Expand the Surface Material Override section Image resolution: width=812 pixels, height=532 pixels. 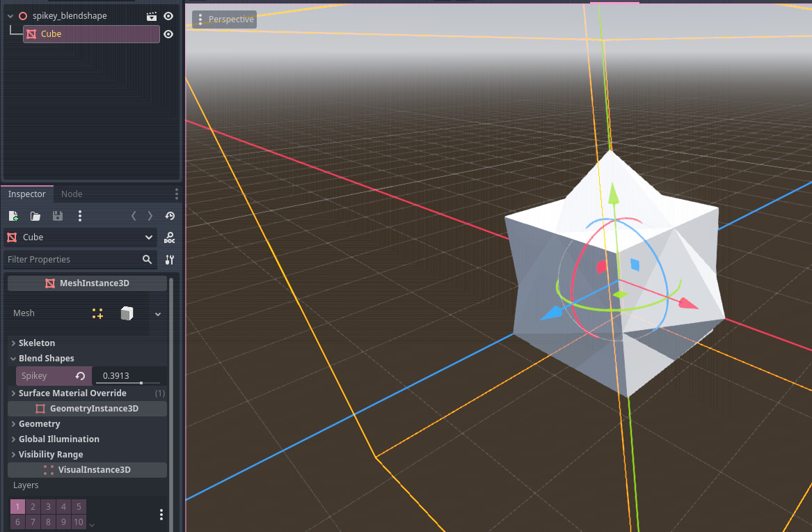[72, 393]
